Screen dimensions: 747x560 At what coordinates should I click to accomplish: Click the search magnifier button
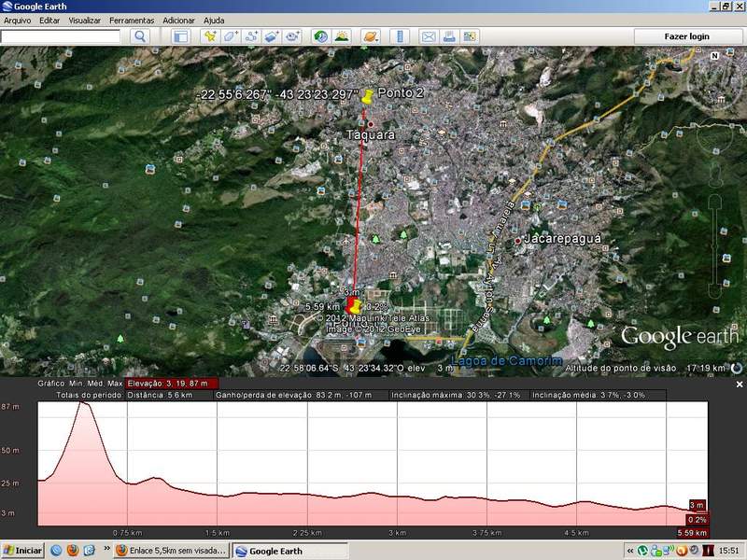(140, 36)
